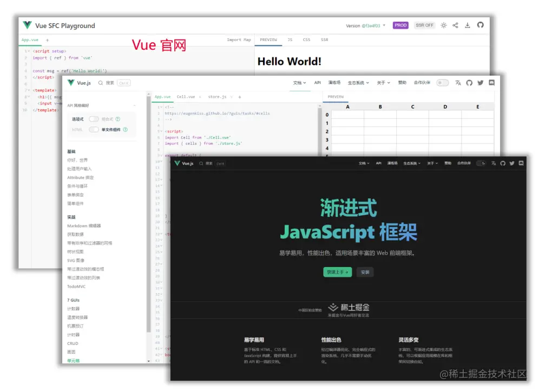Click the search magnifier in light Vue.js window
The height and width of the screenshot is (392, 539).
coord(100,83)
